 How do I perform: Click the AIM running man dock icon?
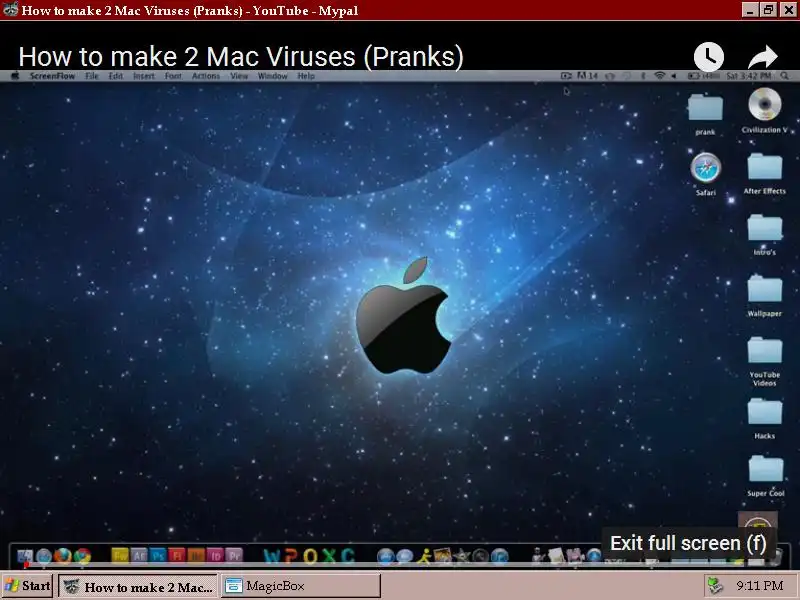(423, 555)
